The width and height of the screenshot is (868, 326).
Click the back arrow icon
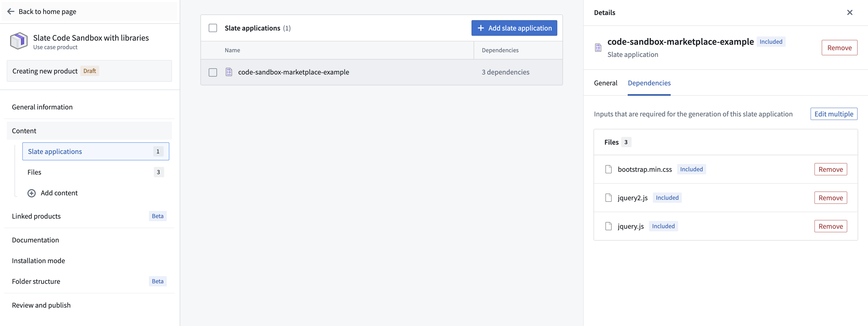tap(11, 11)
